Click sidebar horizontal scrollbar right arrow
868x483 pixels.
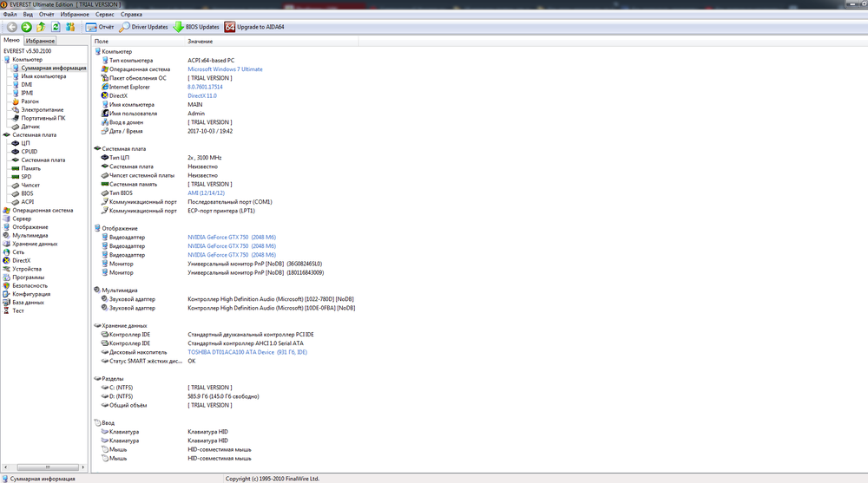[83, 467]
